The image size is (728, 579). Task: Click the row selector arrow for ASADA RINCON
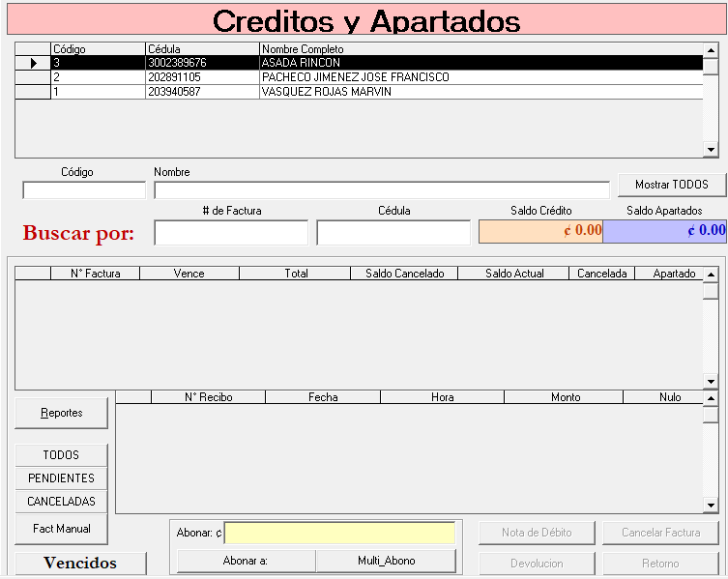pos(33,63)
